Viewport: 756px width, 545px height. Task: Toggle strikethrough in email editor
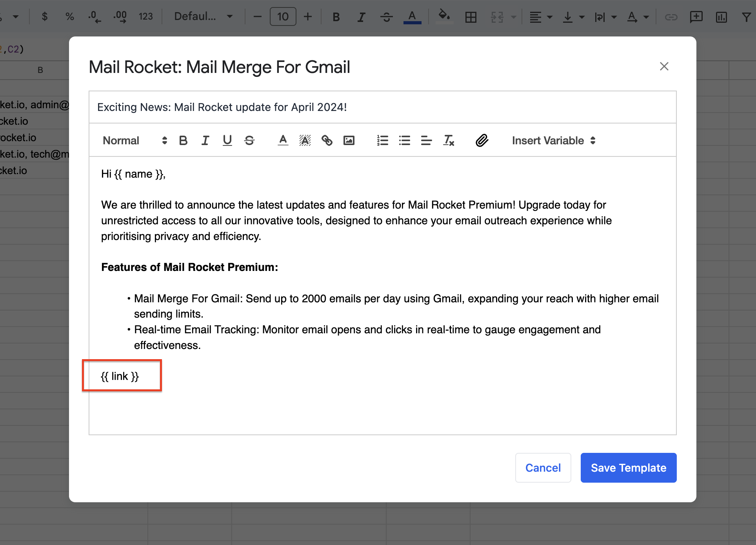pyautogui.click(x=249, y=140)
